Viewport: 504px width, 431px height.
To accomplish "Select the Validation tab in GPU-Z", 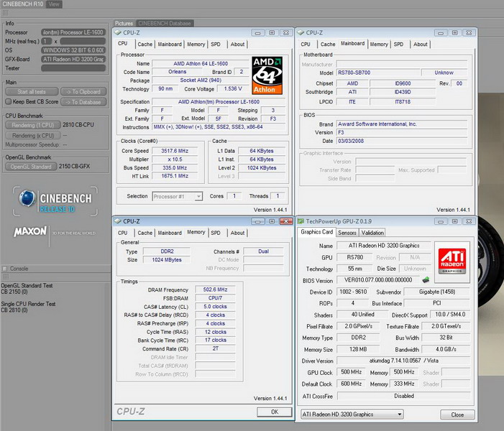I will pos(372,233).
